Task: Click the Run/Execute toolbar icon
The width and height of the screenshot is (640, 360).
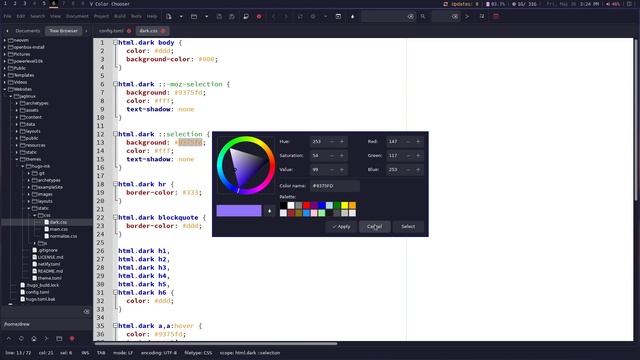Action: [x=338, y=17]
